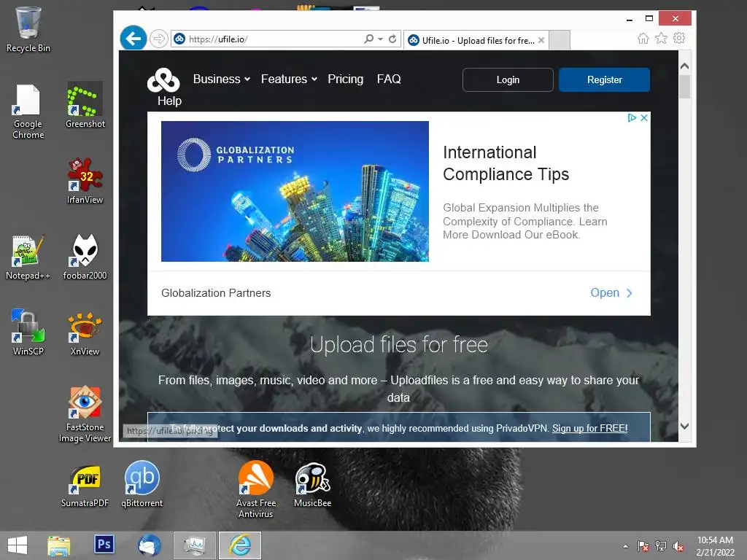Open Recycle Bin desktop icon
This screenshot has height=560, width=747.
point(28,29)
